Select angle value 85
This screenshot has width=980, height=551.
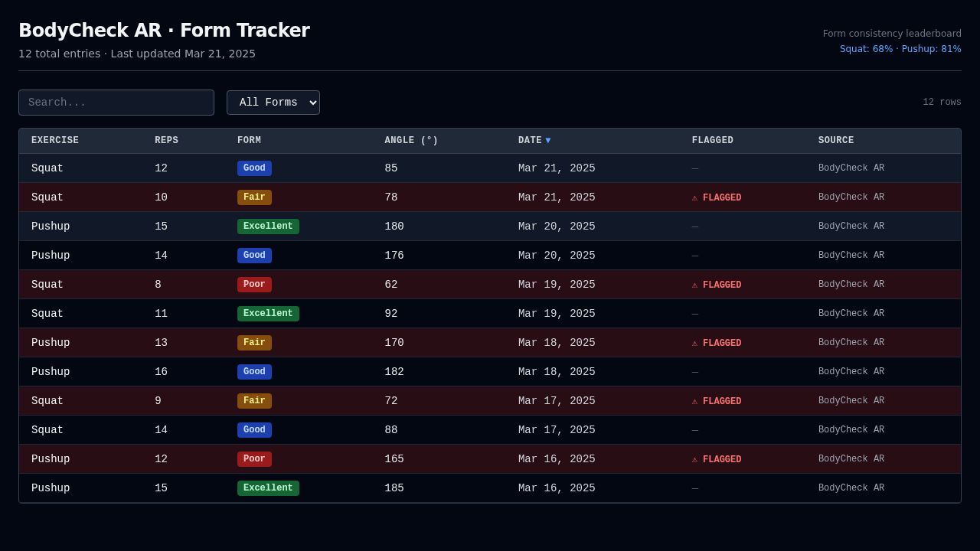pos(391,168)
